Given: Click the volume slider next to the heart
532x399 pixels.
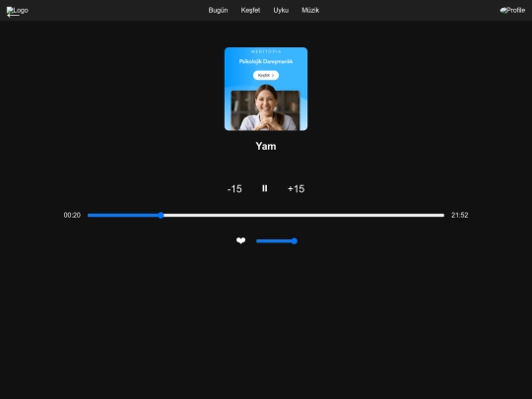Looking at the screenshot, I should [x=277, y=241].
